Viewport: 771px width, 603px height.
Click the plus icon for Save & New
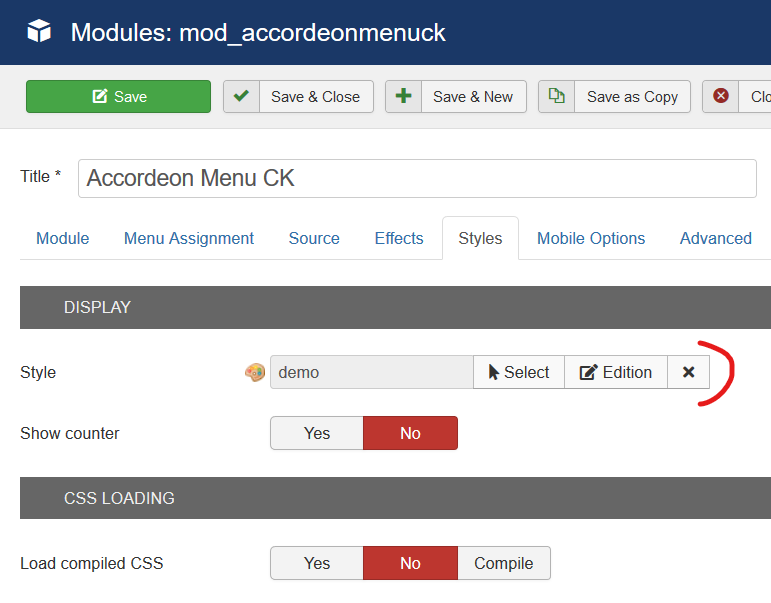pyautogui.click(x=403, y=96)
